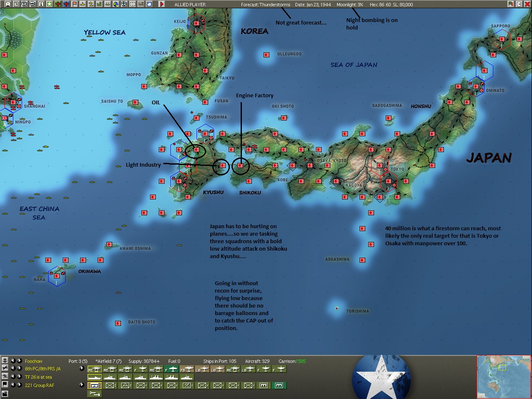Screen dimensions: 532x399
Task: Select the bright green HQ ground unit icon
Action: tap(279, 386)
